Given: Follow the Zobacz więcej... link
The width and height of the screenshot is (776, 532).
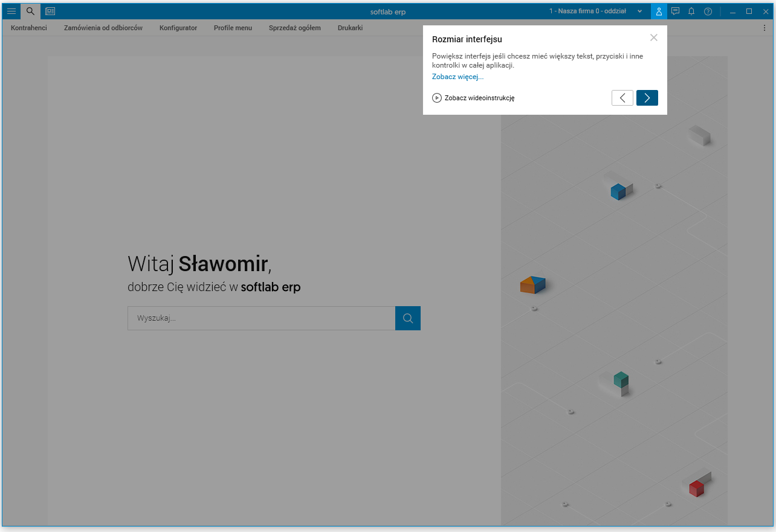Looking at the screenshot, I should click(458, 77).
